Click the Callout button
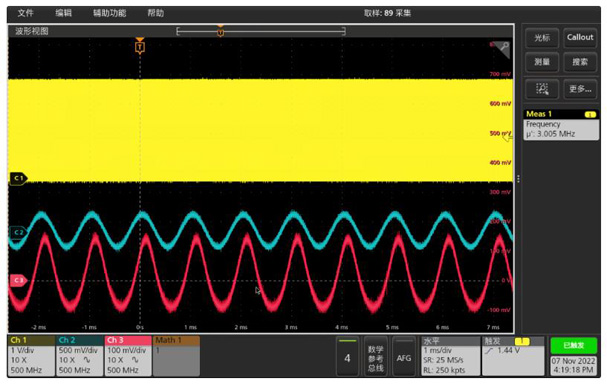Screen dimensions: 607x384 [580, 38]
